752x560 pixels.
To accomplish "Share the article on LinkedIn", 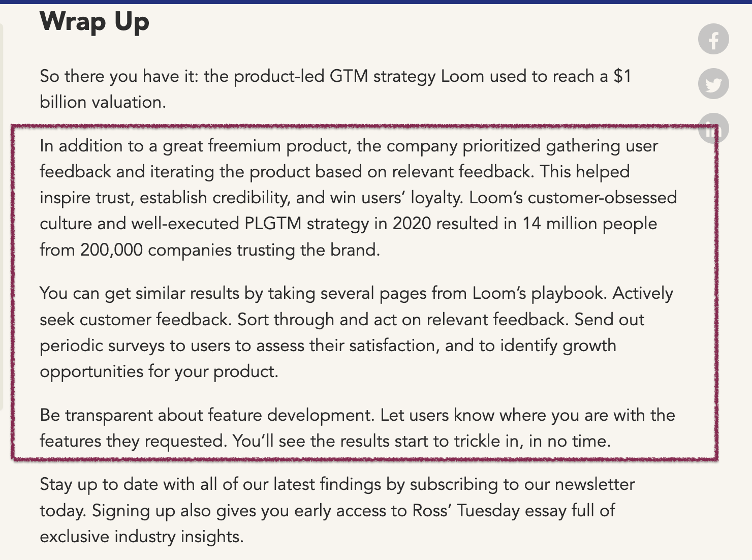I will click(713, 128).
